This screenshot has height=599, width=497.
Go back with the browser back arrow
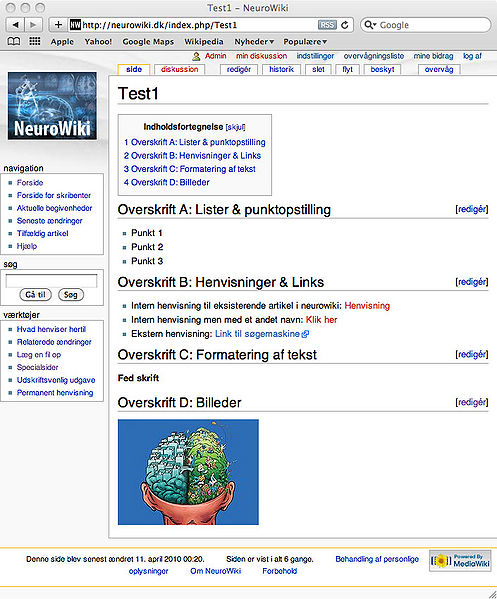[15, 25]
